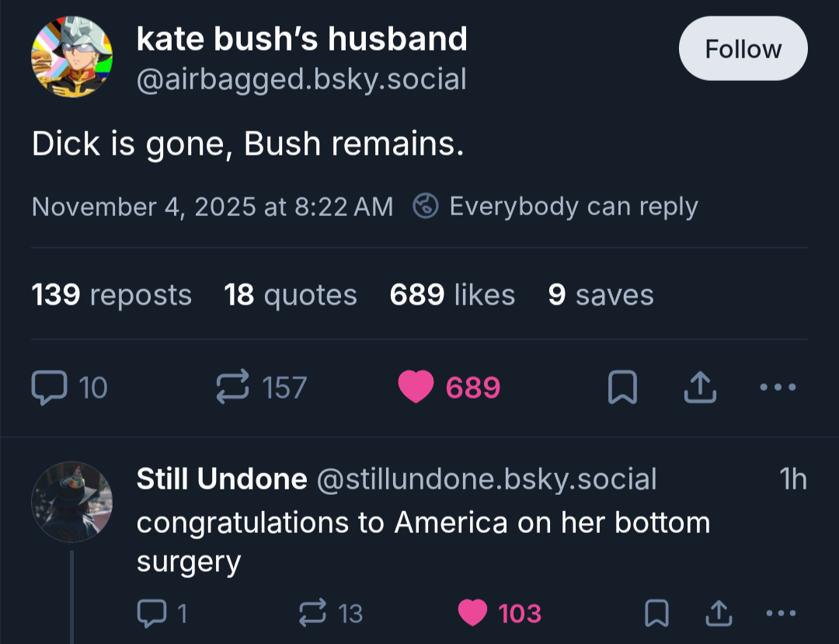View the 18 quotes

coord(291,295)
